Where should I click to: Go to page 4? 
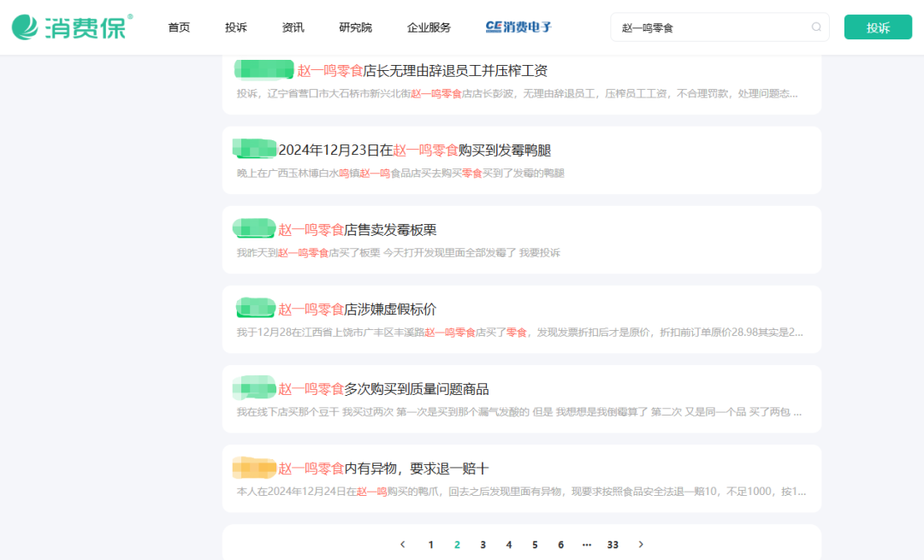[508, 545]
